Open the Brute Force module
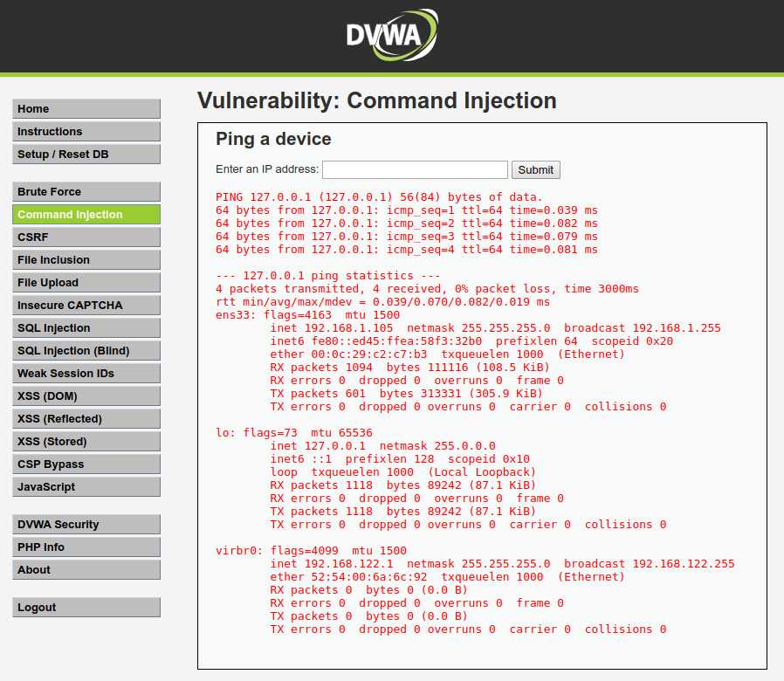 tap(86, 191)
